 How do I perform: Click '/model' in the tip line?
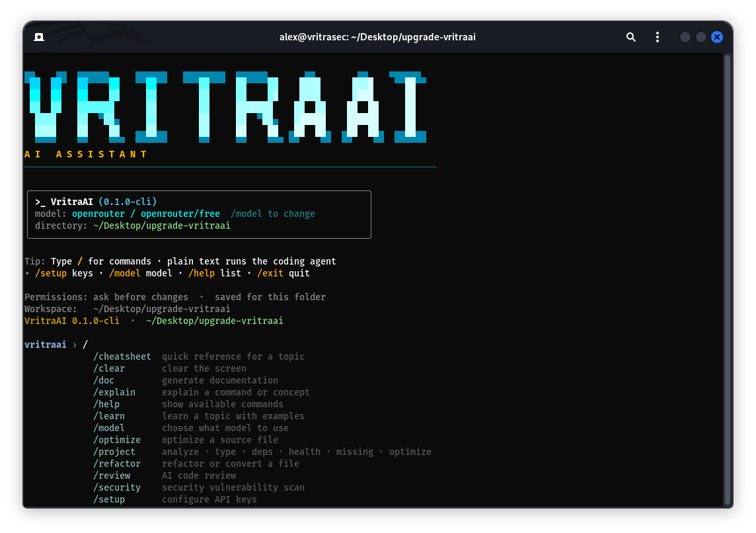coord(125,273)
